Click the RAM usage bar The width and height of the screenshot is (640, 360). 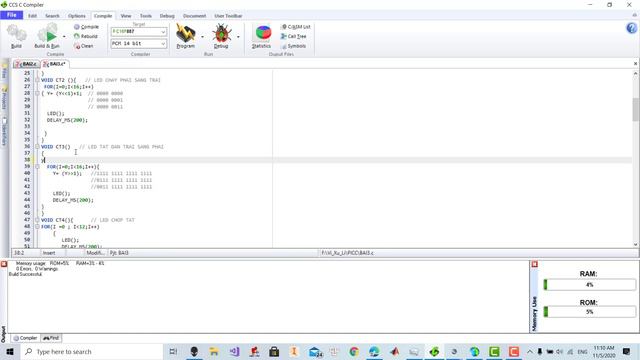pos(590,284)
